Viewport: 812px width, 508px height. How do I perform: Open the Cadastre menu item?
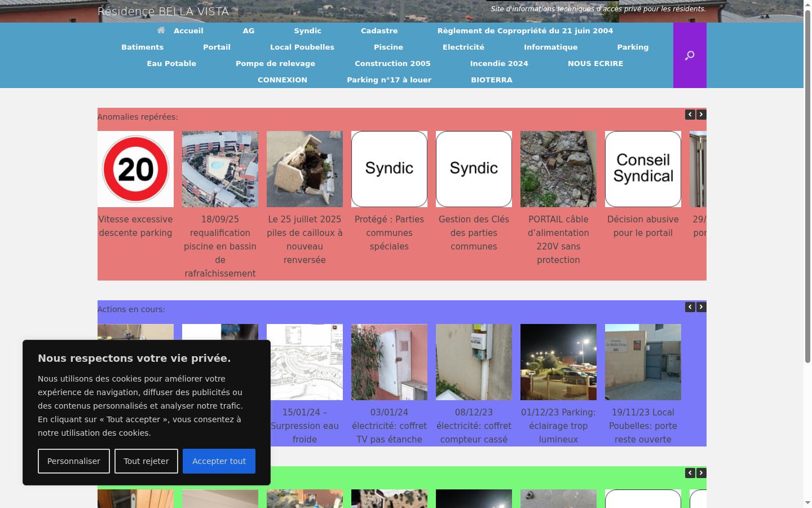pyautogui.click(x=379, y=31)
